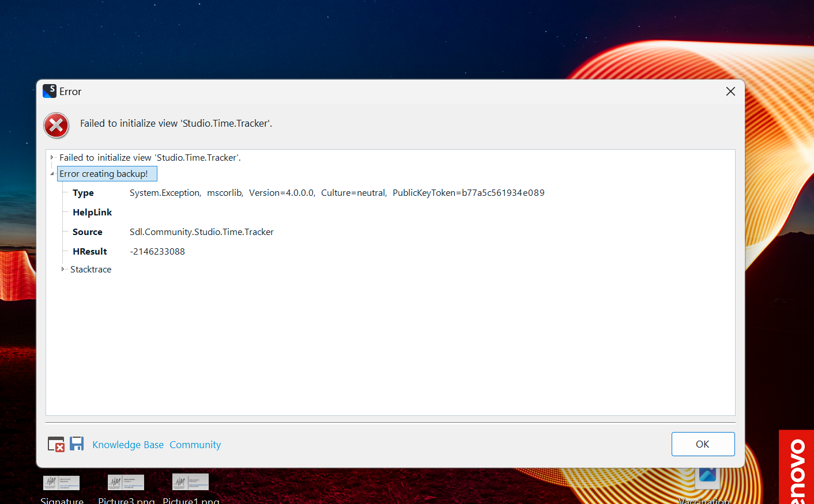Collapse the 'Error creating backup!' node

click(52, 173)
